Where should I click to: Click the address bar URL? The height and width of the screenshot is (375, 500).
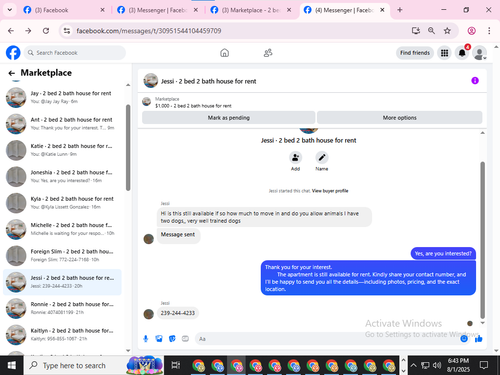149,31
